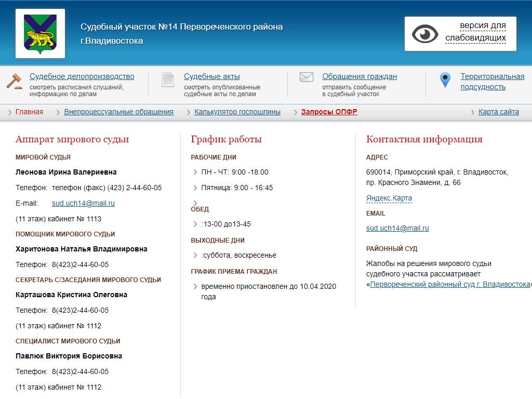
Task: Click the chevron beside Запросы ОПФР
Action: coord(296,112)
